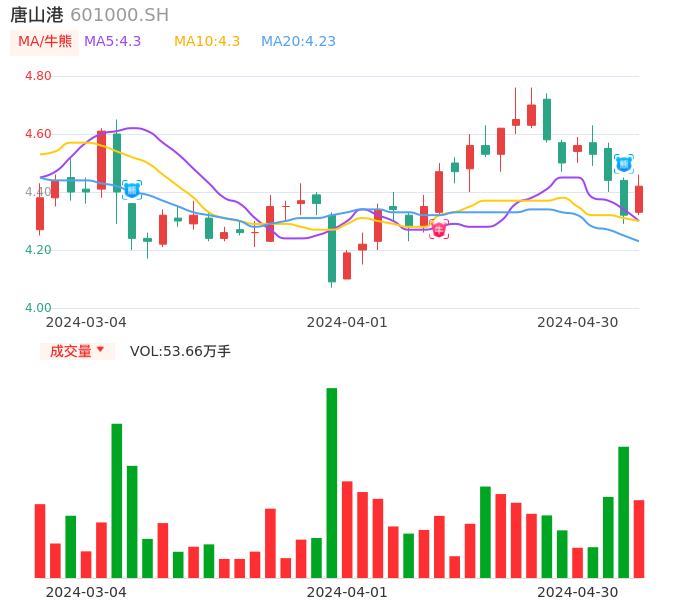
Task: Click the red triangle next to 成交量
Action: coord(100,350)
